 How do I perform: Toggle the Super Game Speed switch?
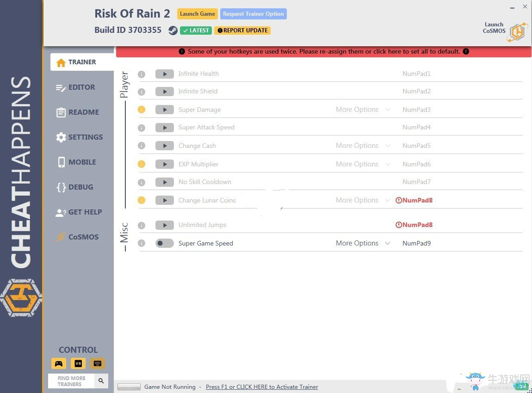point(165,243)
